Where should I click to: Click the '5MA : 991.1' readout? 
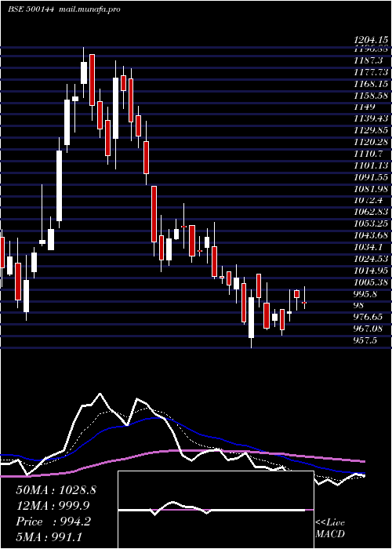(49, 536)
